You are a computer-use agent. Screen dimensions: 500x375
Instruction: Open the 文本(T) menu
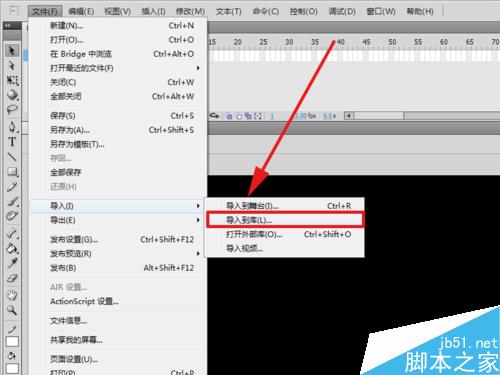point(228,12)
